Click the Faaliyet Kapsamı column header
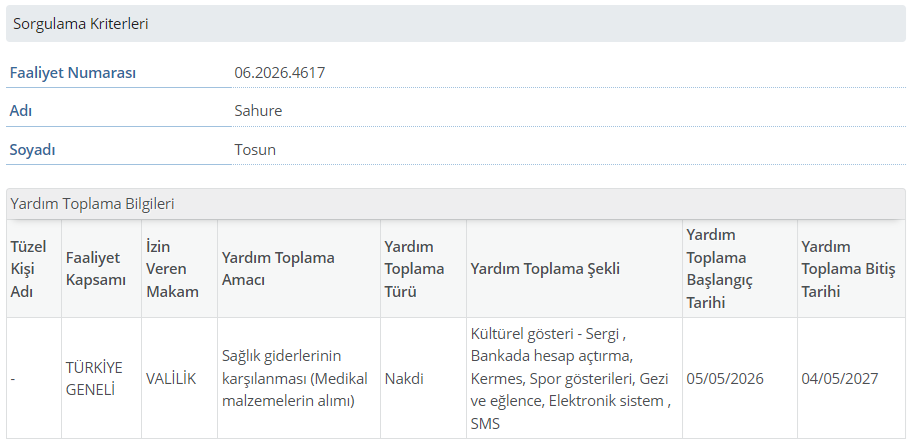This screenshot has width=908, height=445. 101,269
